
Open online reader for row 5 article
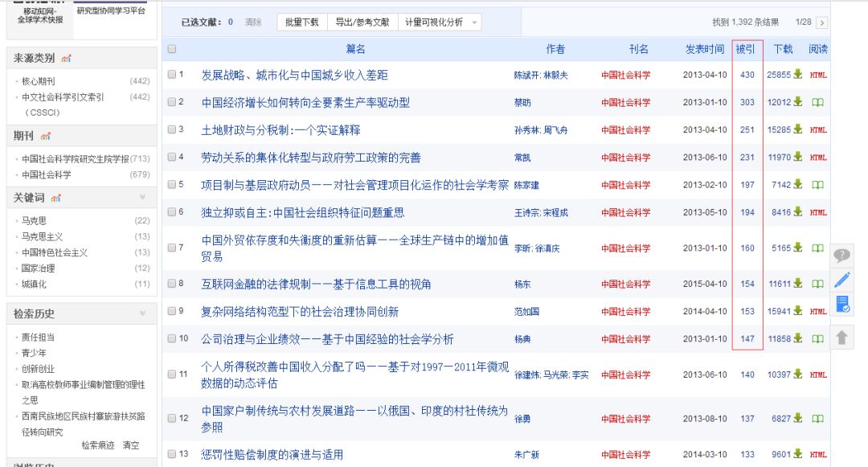(x=817, y=185)
